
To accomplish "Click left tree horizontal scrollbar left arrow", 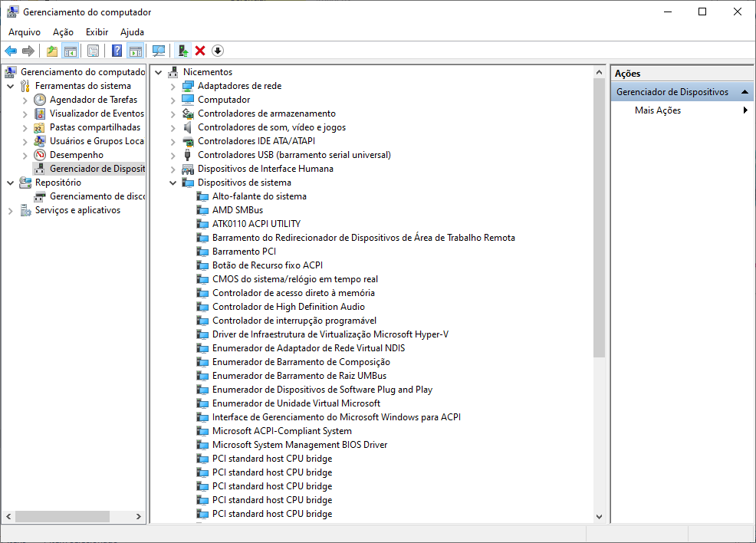I will pos(8,516).
